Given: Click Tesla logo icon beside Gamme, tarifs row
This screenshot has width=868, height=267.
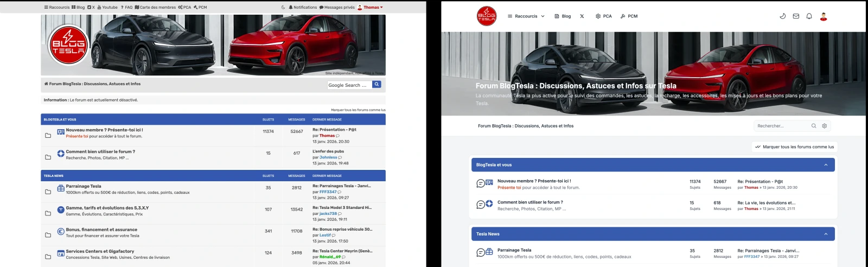Looking at the screenshot, I should (x=61, y=210).
